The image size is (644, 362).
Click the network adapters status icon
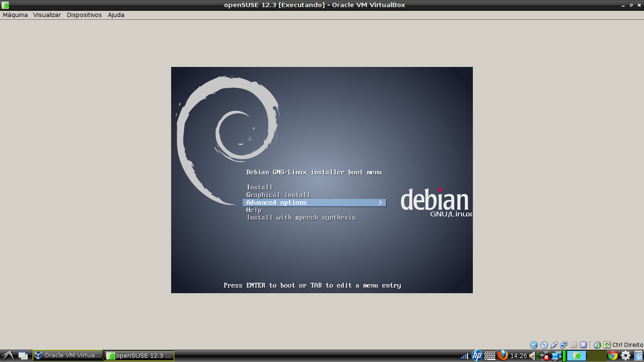(x=563, y=345)
